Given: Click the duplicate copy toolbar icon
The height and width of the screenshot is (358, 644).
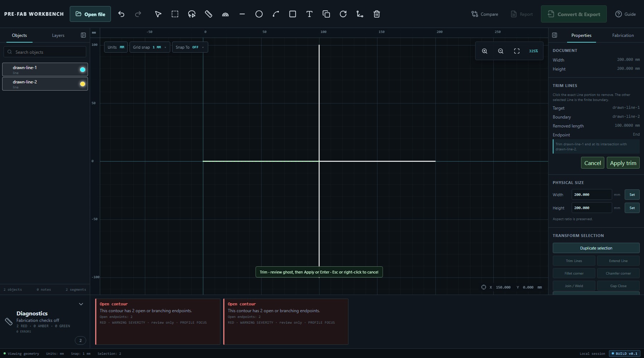Looking at the screenshot, I should [326, 14].
